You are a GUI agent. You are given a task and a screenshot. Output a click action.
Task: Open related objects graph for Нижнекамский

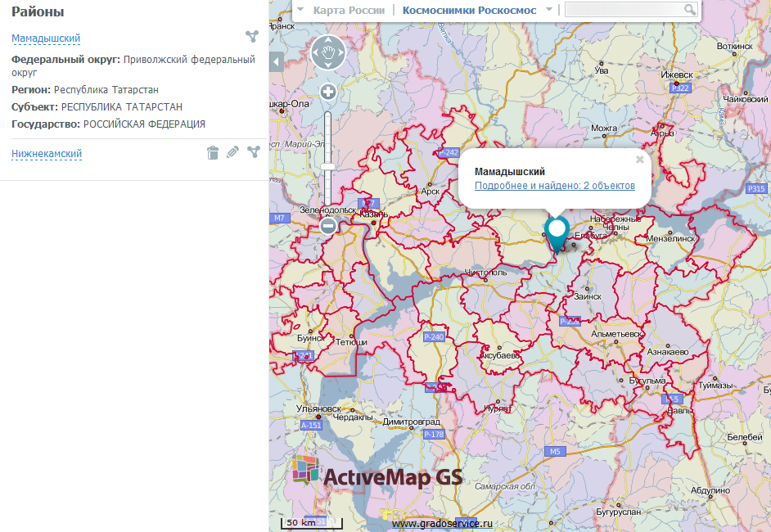pos(253,152)
